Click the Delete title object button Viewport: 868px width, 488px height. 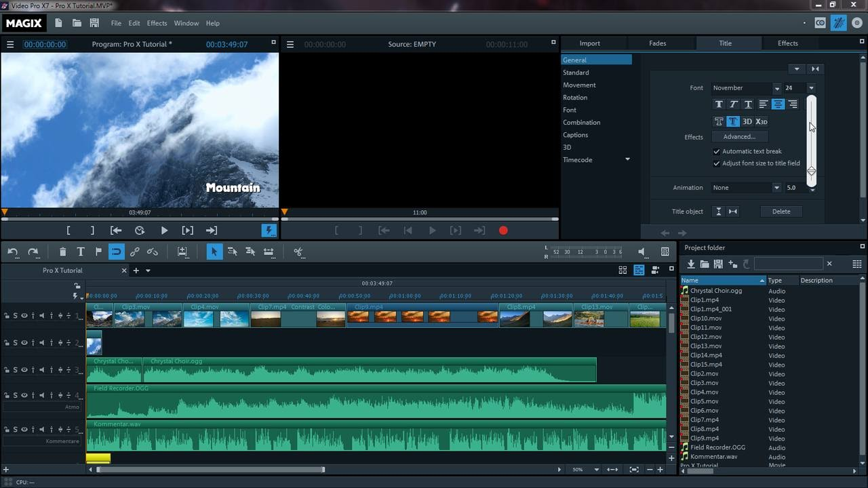click(x=781, y=211)
